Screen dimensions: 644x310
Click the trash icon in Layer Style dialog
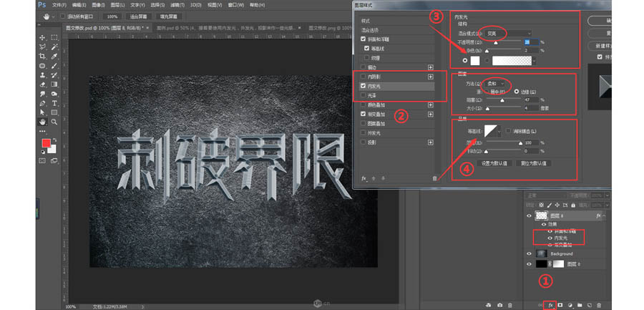(x=435, y=178)
